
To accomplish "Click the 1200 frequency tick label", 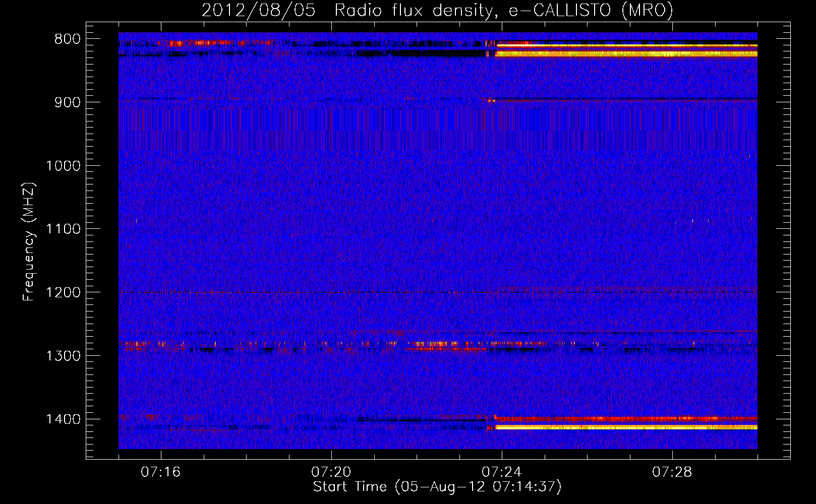I will 64,293.
